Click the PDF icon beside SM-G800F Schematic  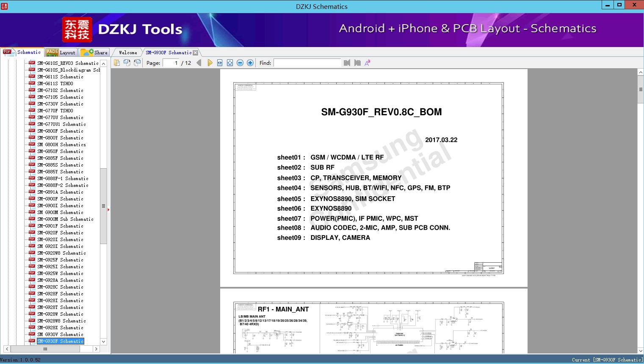coord(32,131)
